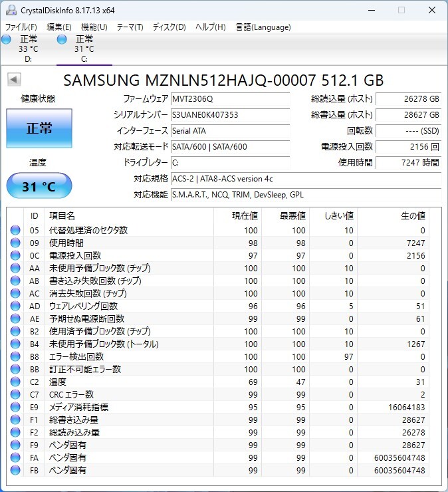Open the テーマ(T) menu
448x492 pixels.
pos(130,27)
